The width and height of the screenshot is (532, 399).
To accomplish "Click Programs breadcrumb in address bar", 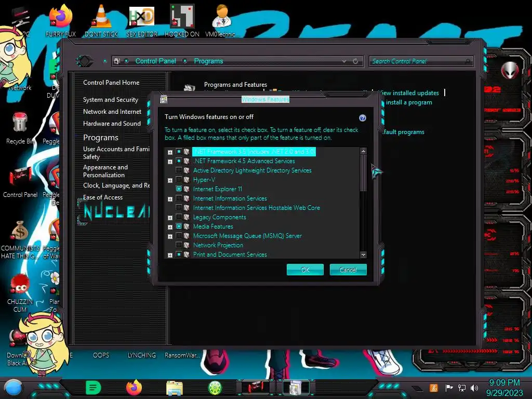I will (208, 61).
